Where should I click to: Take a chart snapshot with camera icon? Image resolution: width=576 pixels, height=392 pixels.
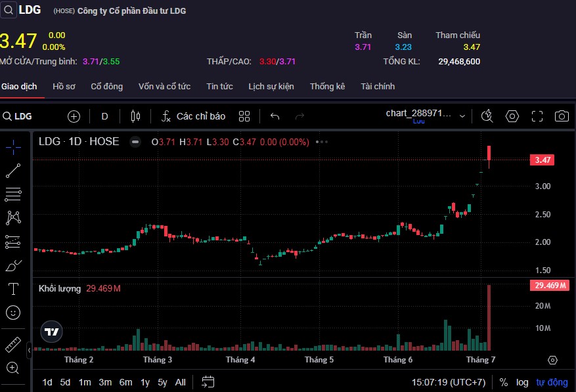point(561,116)
